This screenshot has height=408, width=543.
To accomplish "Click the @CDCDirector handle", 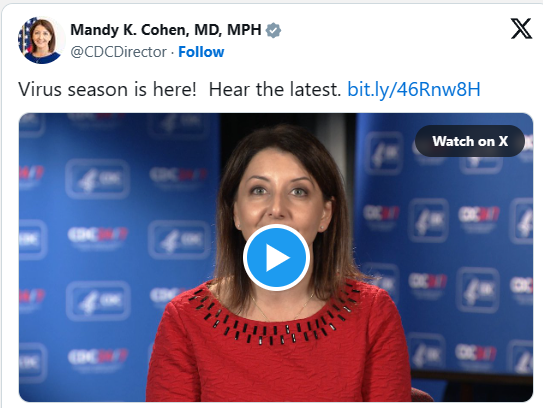I will [x=118, y=52].
